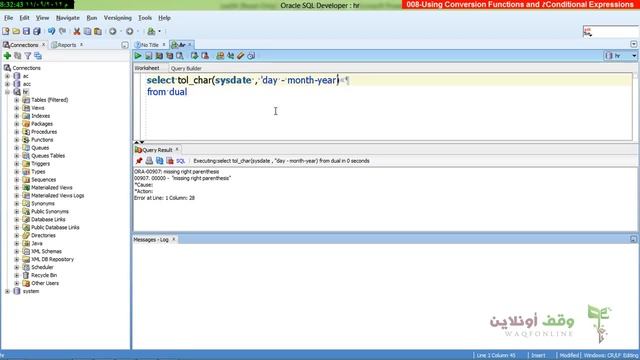Run Statement with the green play icon

138,56
